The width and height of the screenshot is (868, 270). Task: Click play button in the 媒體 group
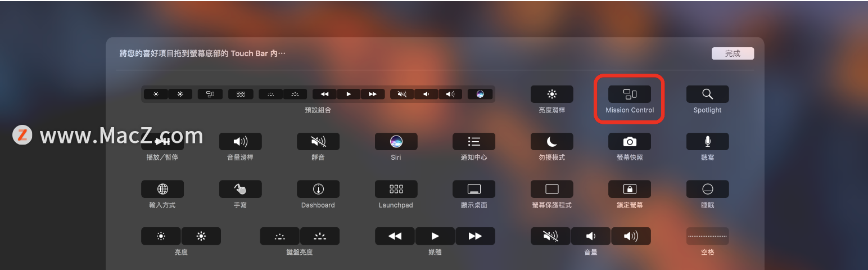(x=435, y=236)
